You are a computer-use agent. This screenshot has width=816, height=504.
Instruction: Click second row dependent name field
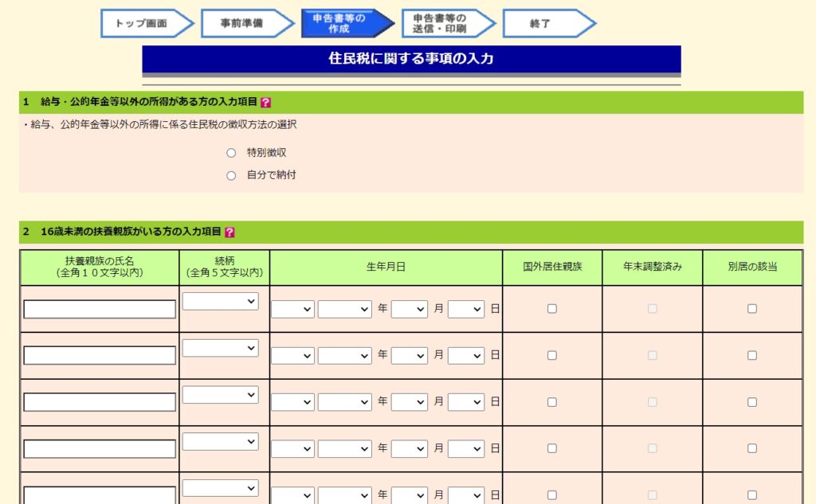point(100,356)
